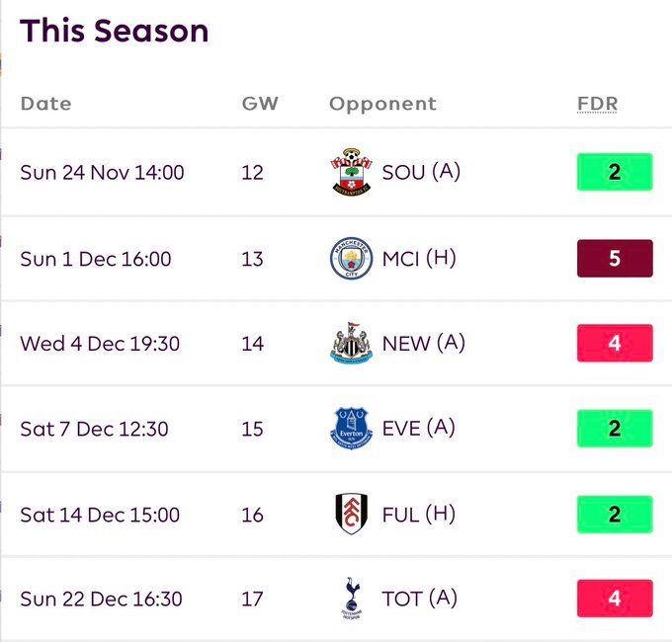Click the Newcastle United club crest

(352, 344)
